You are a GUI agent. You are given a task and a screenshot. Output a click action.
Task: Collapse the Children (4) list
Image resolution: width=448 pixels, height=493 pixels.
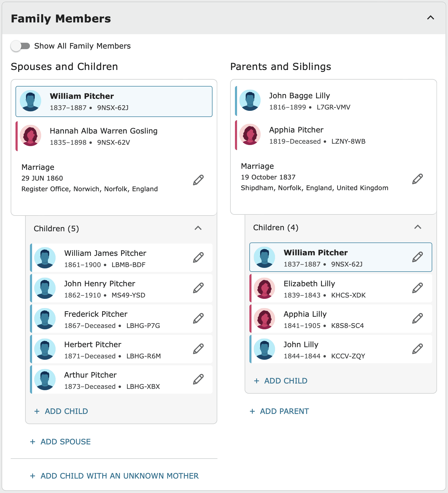tap(418, 227)
